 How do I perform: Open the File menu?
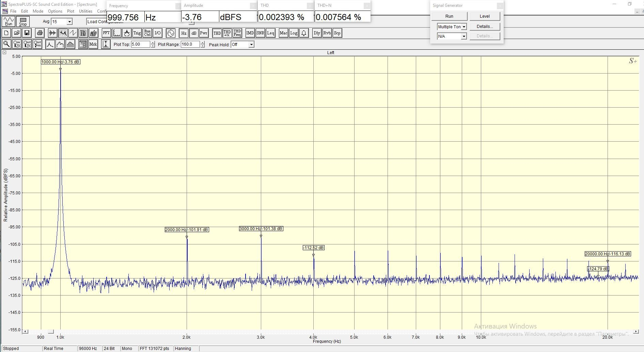(x=13, y=11)
